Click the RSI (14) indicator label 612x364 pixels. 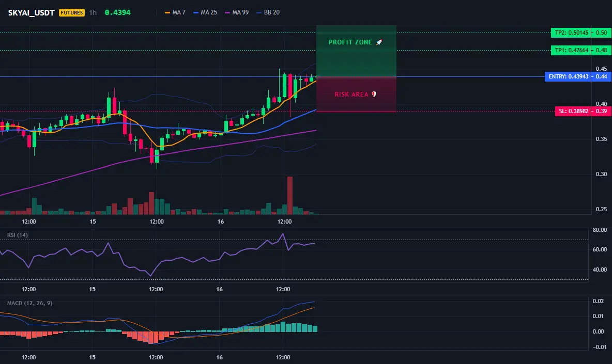click(x=18, y=235)
